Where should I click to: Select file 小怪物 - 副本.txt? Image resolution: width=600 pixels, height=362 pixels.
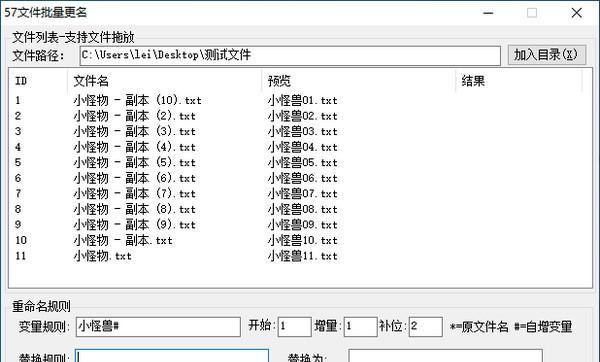pos(123,240)
